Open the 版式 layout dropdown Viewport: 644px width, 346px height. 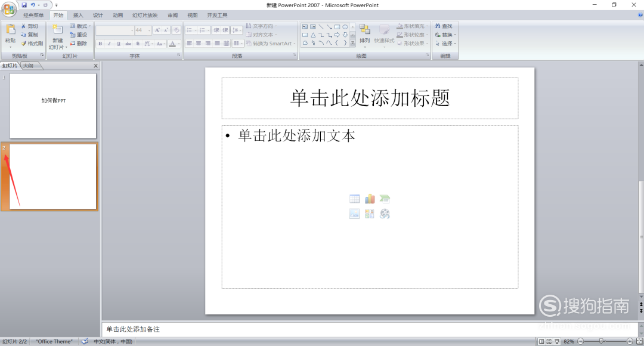pos(80,26)
